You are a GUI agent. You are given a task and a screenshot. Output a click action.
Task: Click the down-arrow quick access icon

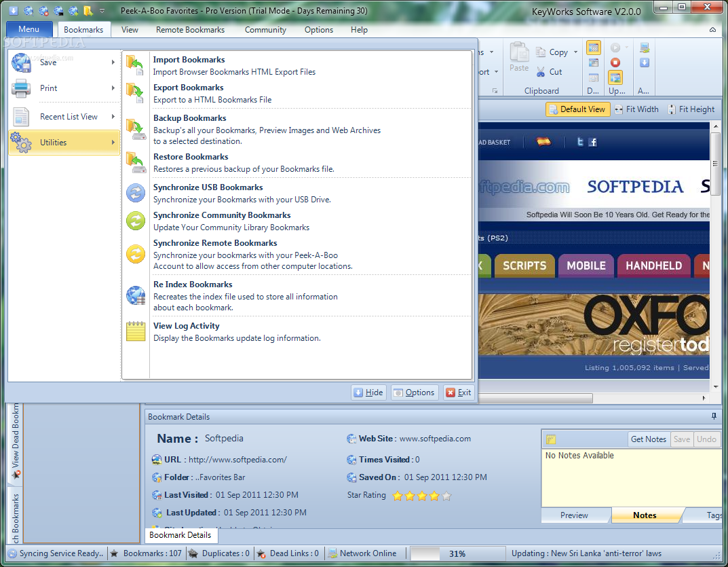(x=13, y=10)
